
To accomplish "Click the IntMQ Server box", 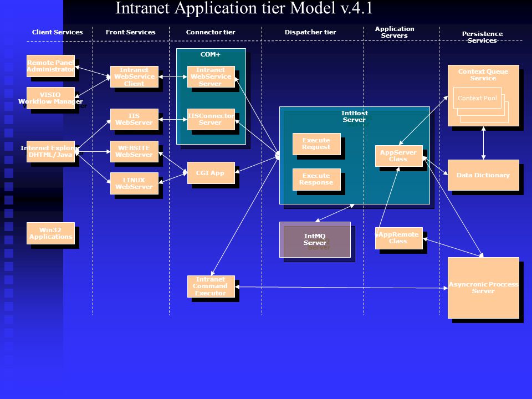I will pos(315,240).
